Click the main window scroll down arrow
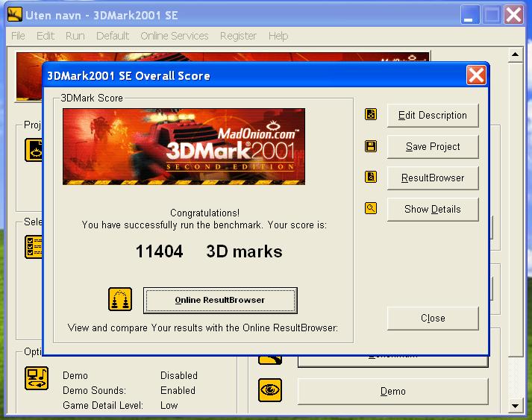532x420 pixels. (x=515, y=405)
